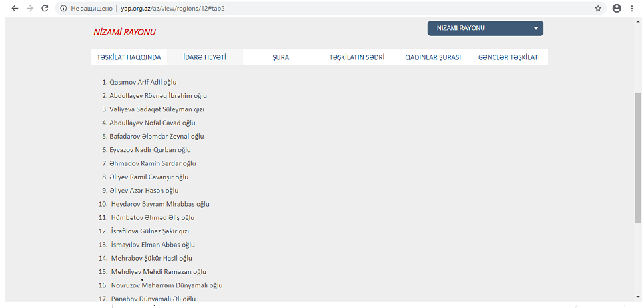
Task: Click the browser forward arrow
Action: tap(29, 9)
